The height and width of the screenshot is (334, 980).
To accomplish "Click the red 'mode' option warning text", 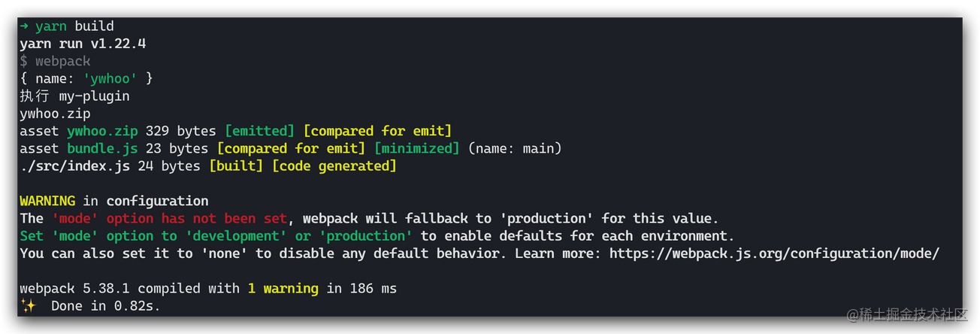I will (x=169, y=219).
